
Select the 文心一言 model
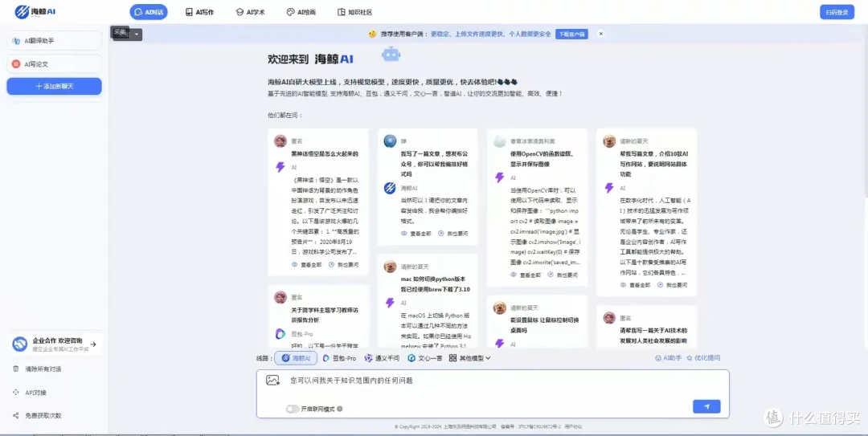[x=425, y=358]
